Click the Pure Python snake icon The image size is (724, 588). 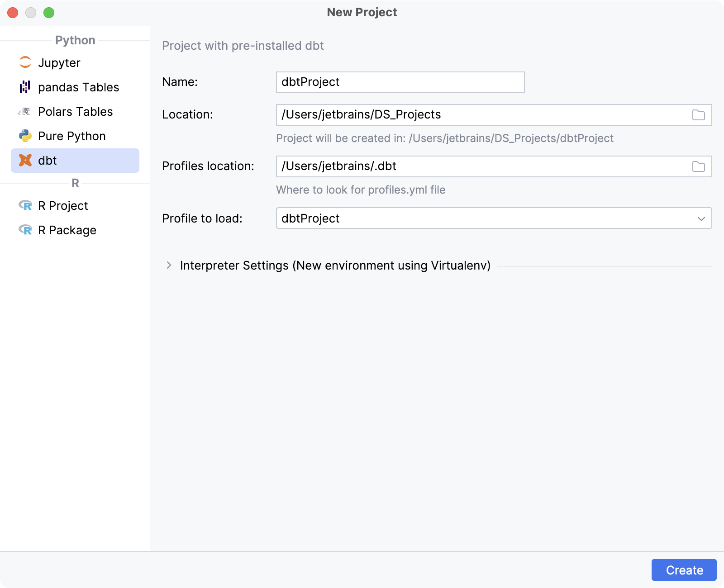(x=25, y=136)
